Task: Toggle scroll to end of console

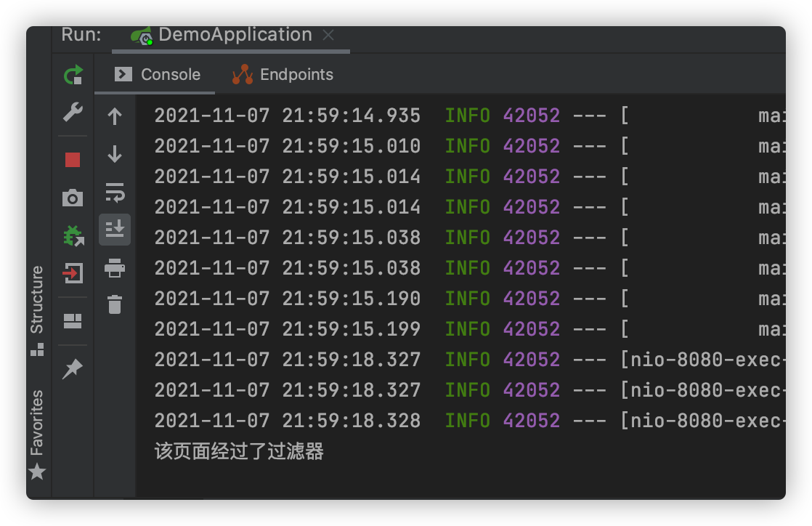Action: (x=115, y=229)
